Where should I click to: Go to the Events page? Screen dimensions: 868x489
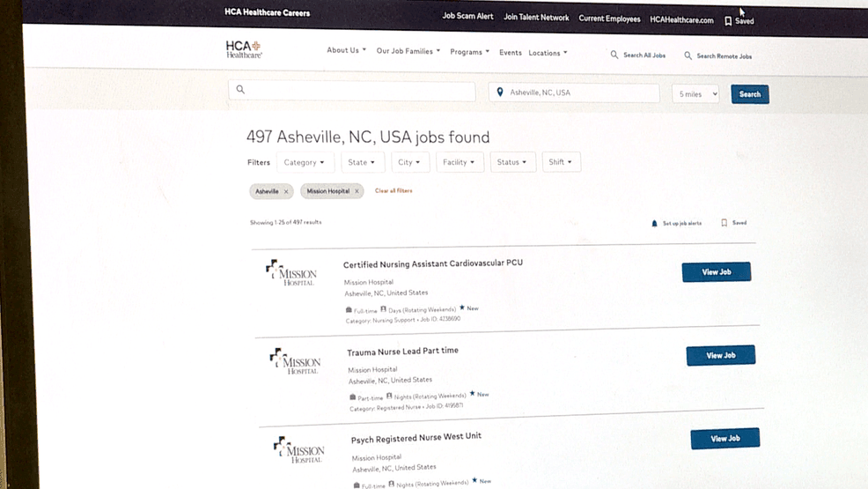pyautogui.click(x=511, y=53)
